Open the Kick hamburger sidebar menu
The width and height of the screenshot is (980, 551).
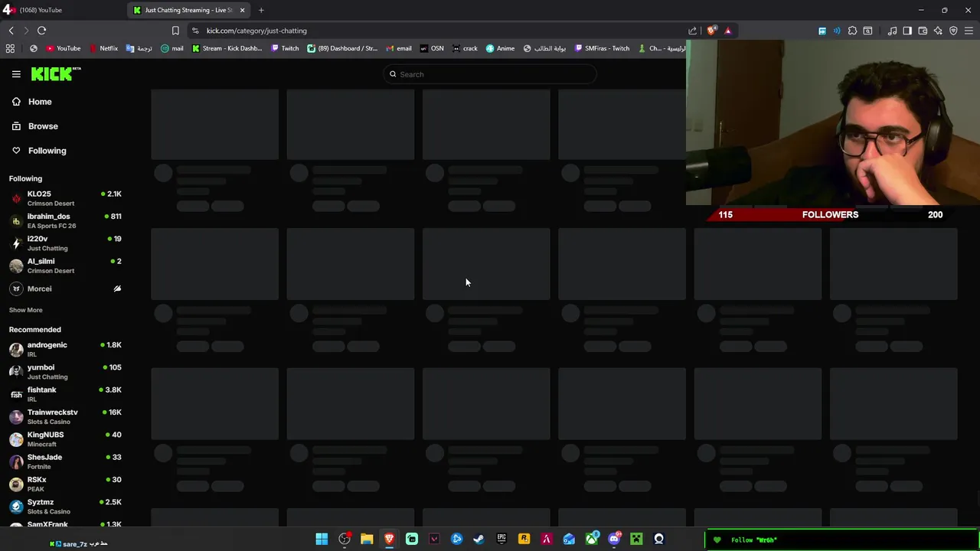click(x=16, y=74)
